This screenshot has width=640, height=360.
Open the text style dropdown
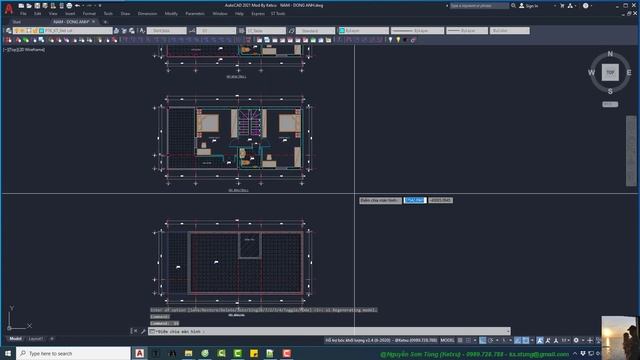[x=167, y=31]
